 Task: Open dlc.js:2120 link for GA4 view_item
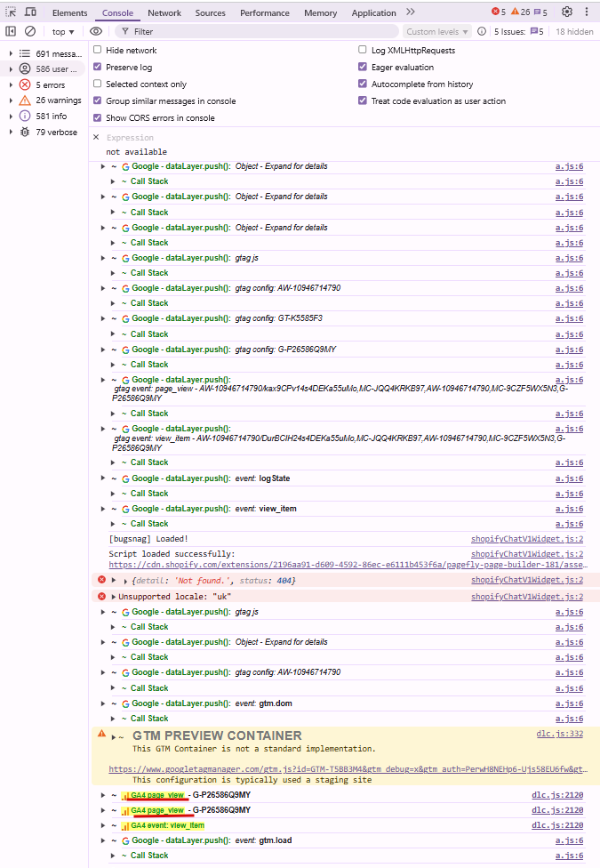pos(557,825)
